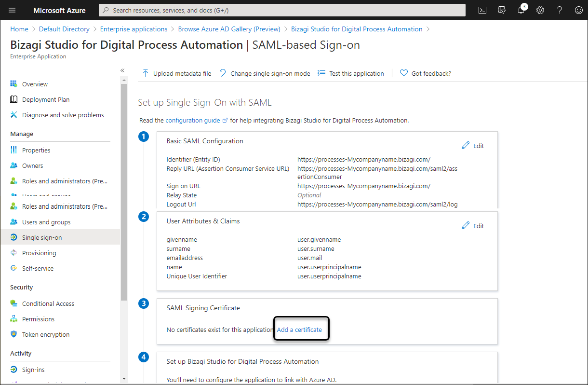Open the Directory + subscription filter icon

click(x=502, y=10)
